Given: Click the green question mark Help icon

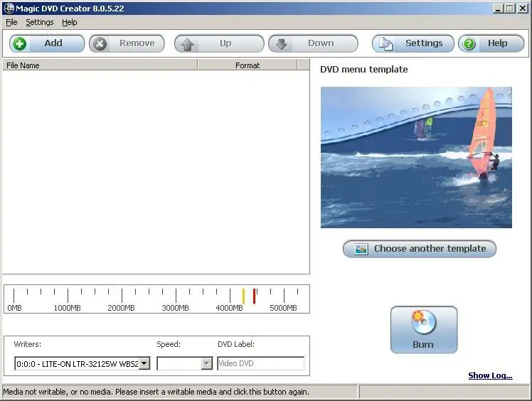Looking at the screenshot, I should (x=469, y=44).
